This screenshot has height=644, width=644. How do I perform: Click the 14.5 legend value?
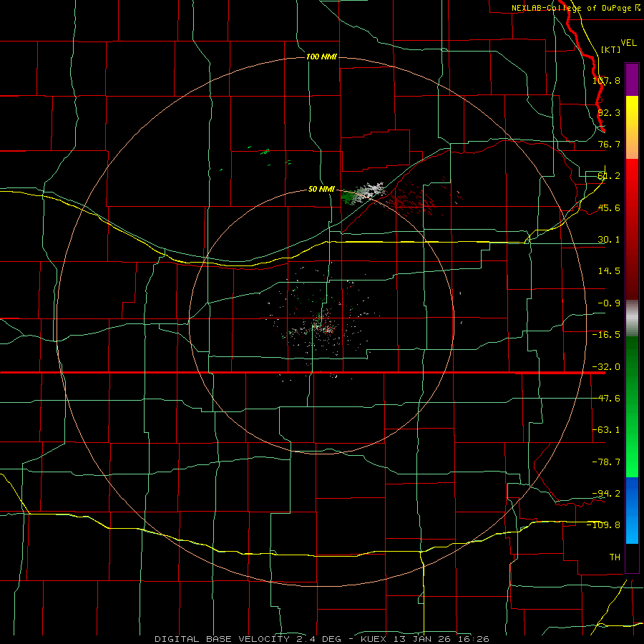click(609, 271)
